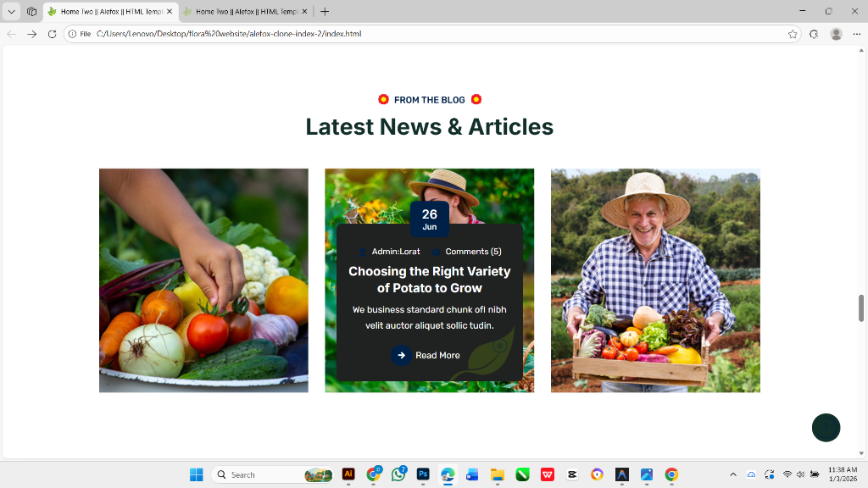868x488 pixels.
Task: Open the vegetable plate blog image
Action: [x=203, y=280]
